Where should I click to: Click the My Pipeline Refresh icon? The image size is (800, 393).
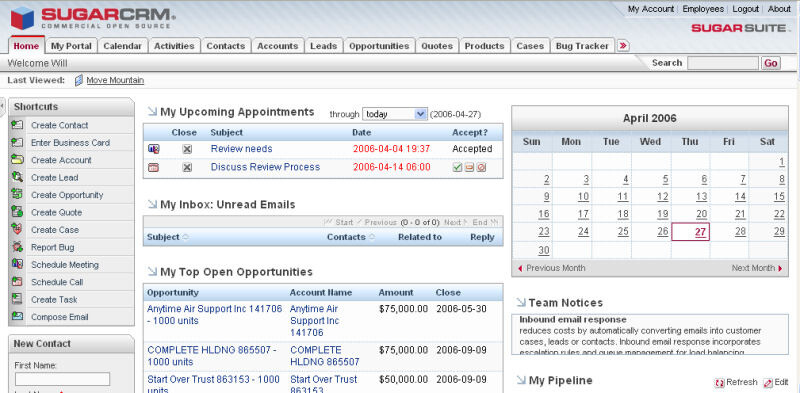[x=720, y=383]
